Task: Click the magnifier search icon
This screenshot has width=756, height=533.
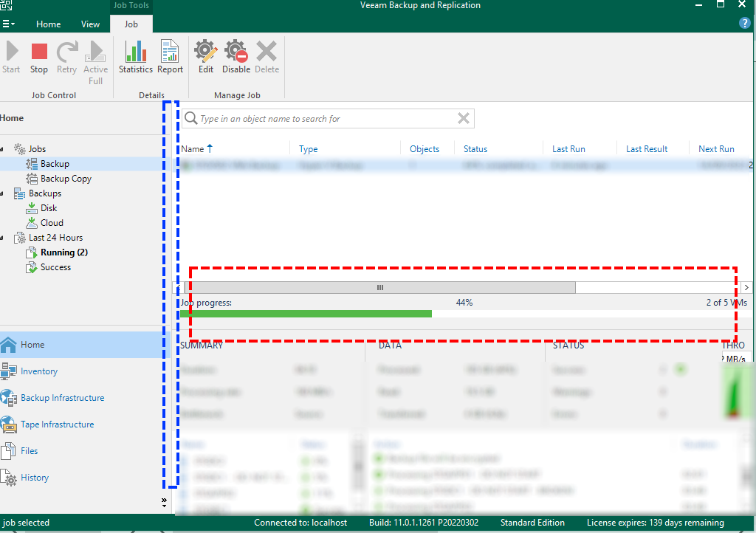Action: (191, 119)
